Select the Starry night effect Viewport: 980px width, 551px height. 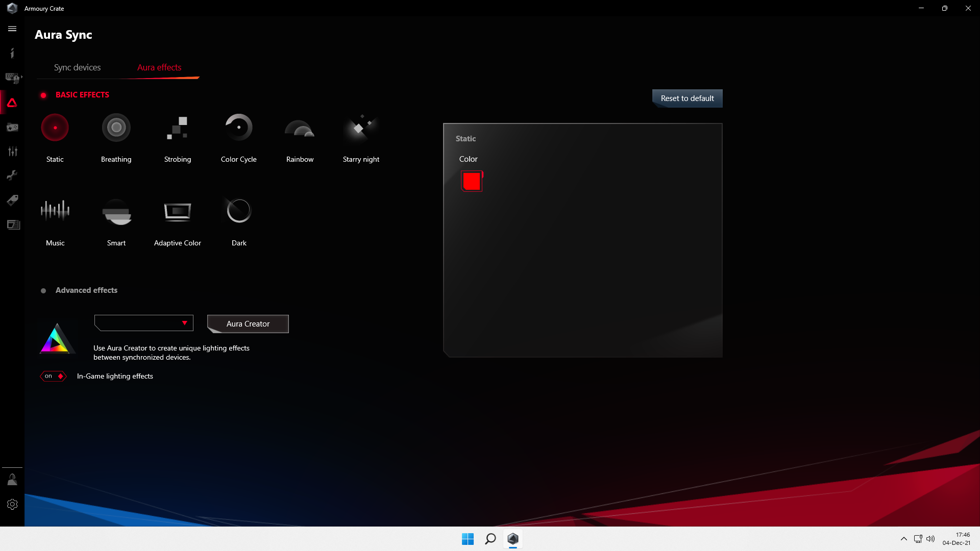pyautogui.click(x=361, y=128)
